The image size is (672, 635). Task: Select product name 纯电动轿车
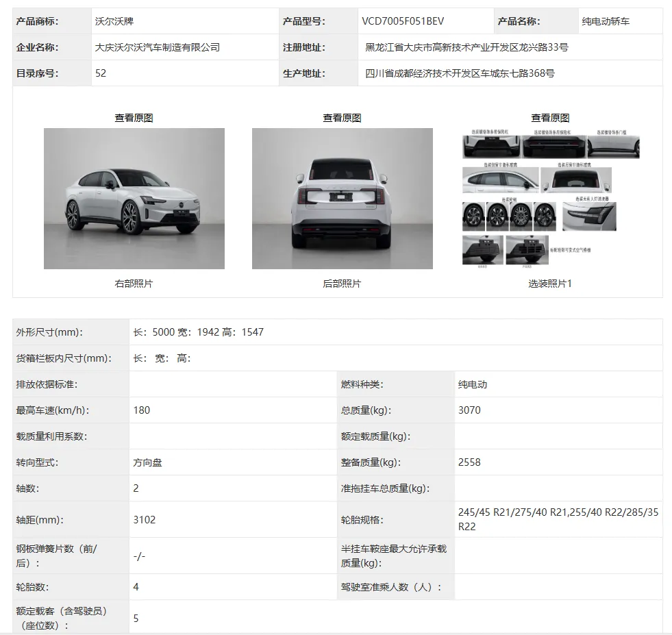point(606,21)
